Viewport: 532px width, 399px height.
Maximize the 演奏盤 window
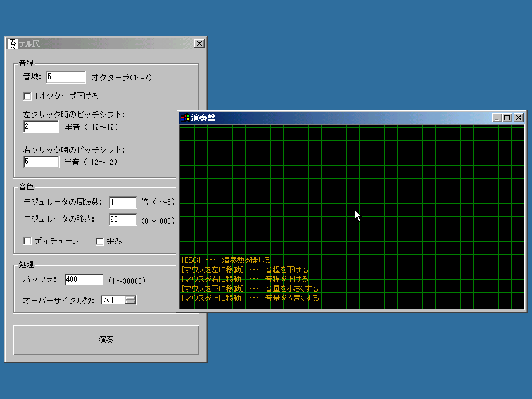coord(507,118)
